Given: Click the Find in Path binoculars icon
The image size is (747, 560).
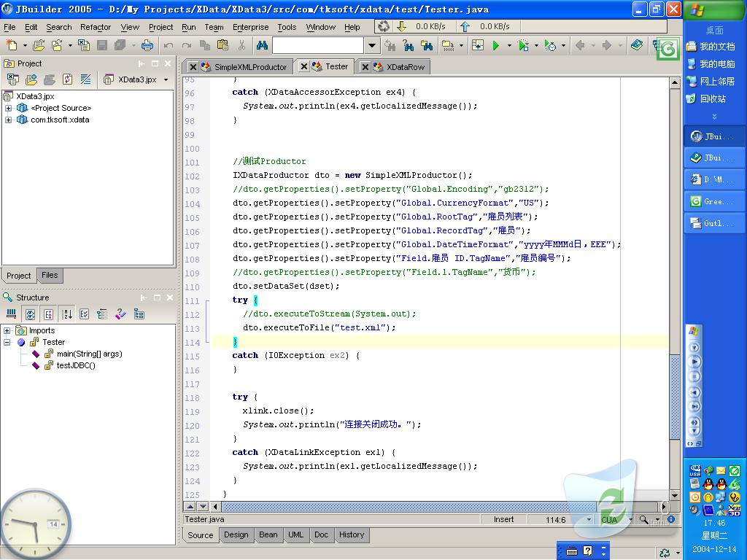Looking at the screenshot, I should (427, 45).
